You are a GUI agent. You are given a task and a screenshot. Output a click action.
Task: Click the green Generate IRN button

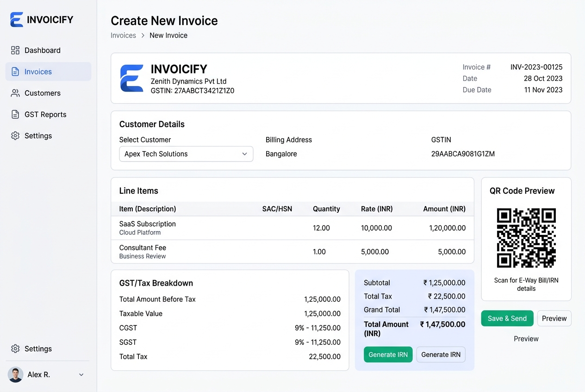click(388, 355)
